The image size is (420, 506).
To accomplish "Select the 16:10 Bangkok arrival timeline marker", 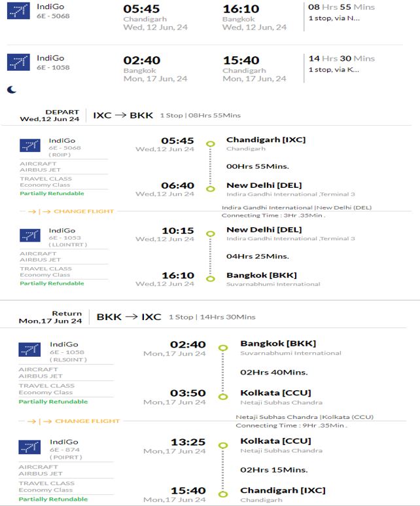I will pyautogui.click(x=211, y=278).
